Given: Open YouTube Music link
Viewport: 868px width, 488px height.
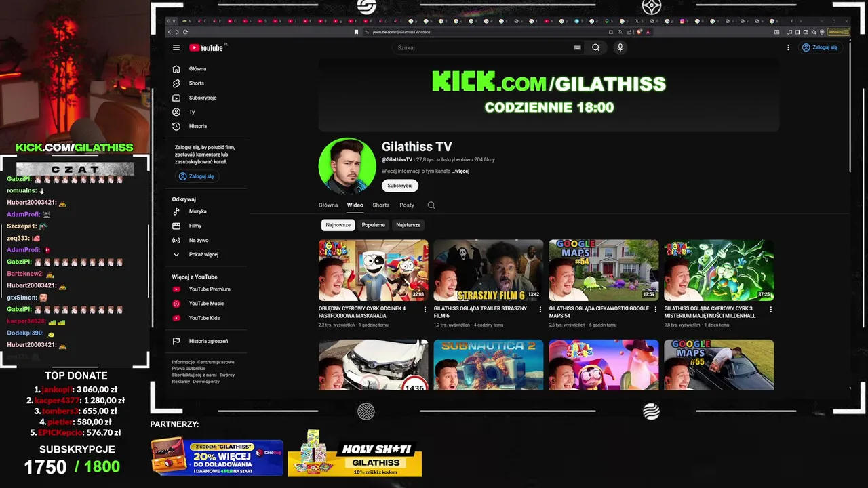Looking at the screenshot, I should (x=207, y=304).
